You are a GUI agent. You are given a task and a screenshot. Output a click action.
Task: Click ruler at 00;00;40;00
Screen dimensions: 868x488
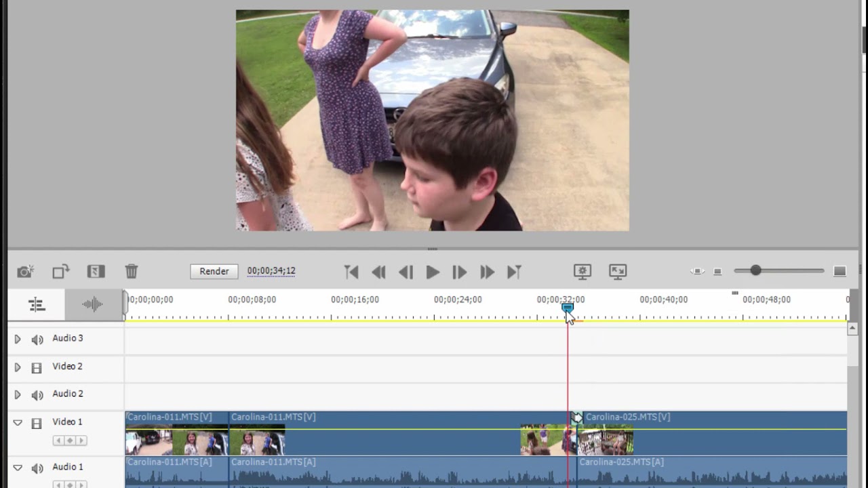[663, 300]
